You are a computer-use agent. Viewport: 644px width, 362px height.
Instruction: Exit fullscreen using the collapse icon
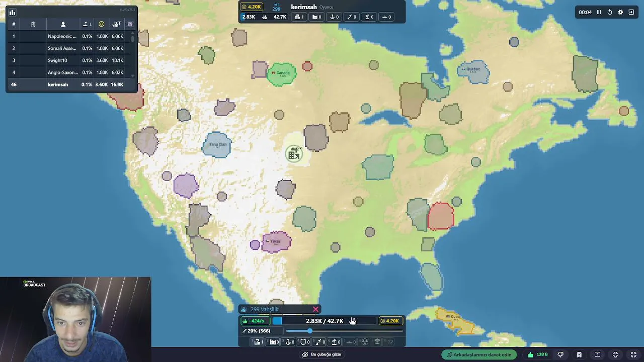coord(633,354)
